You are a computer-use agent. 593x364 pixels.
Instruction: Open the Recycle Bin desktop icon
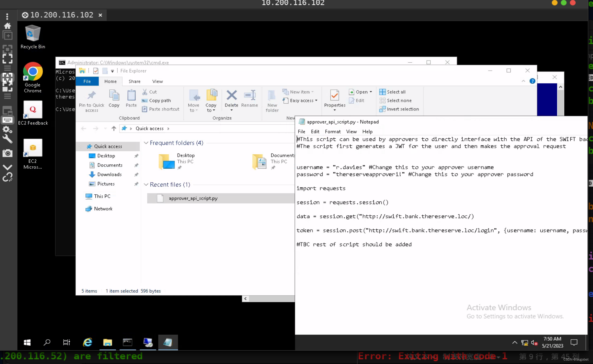[x=33, y=37]
